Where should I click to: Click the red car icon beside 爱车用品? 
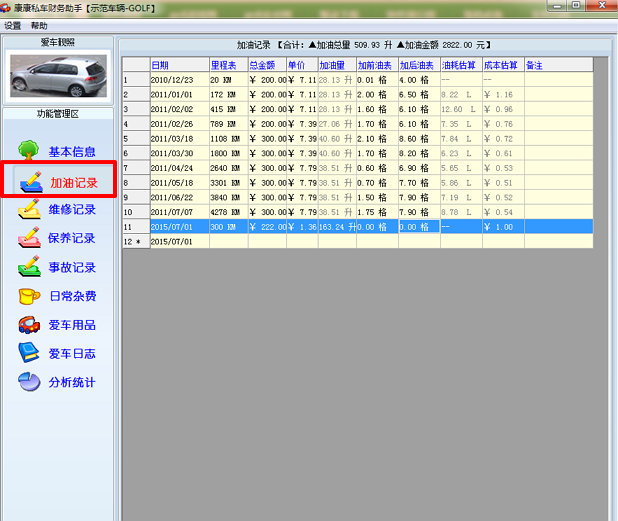pyautogui.click(x=29, y=325)
